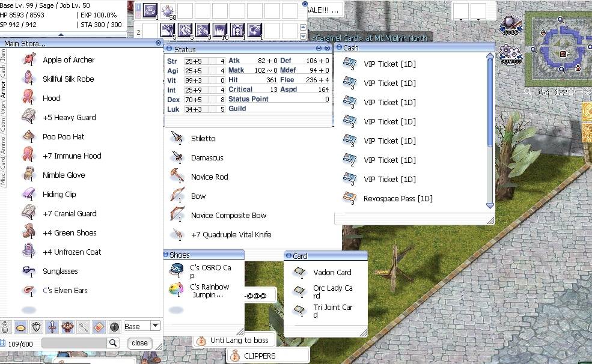The width and height of the screenshot is (592, 364).
Task: Toggle the costume filter icon in storage
Action: [x=67, y=327]
